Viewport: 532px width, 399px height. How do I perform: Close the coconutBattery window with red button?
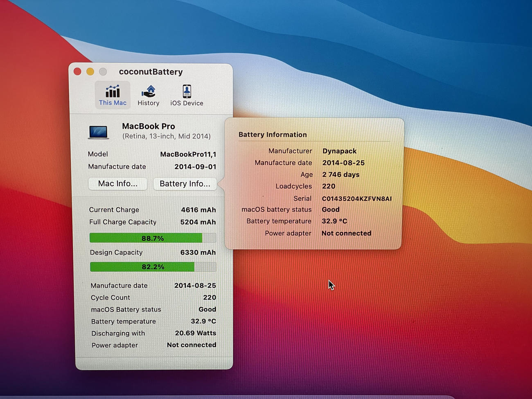[x=77, y=72]
